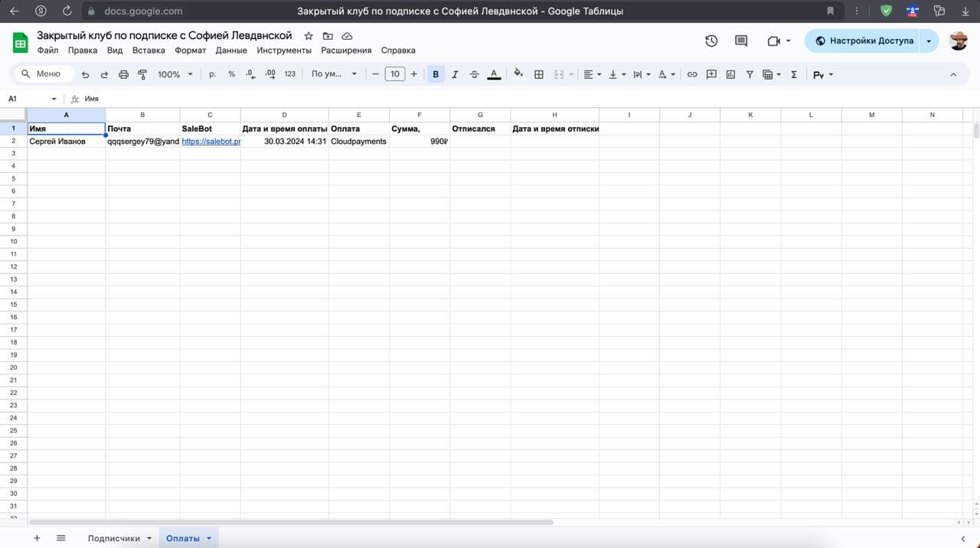Screen dimensions: 980x548
Task: Click the Настройки Доступа share button
Action: coord(864,41)
